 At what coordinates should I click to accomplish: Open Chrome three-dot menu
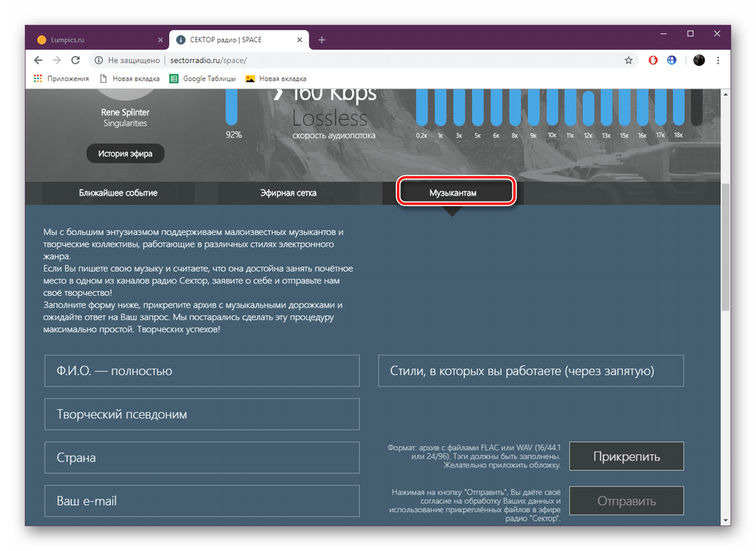[718, 60]
